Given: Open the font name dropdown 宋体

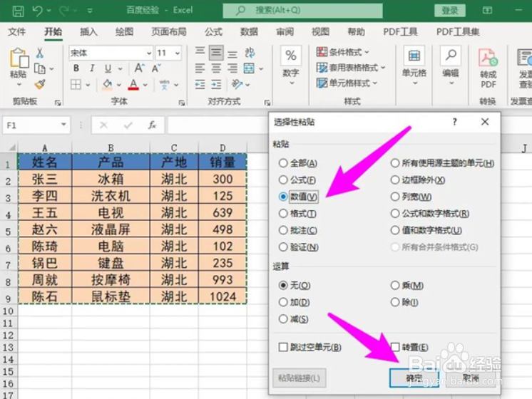Looking at the screenshot, I should (x=148, y=53).
